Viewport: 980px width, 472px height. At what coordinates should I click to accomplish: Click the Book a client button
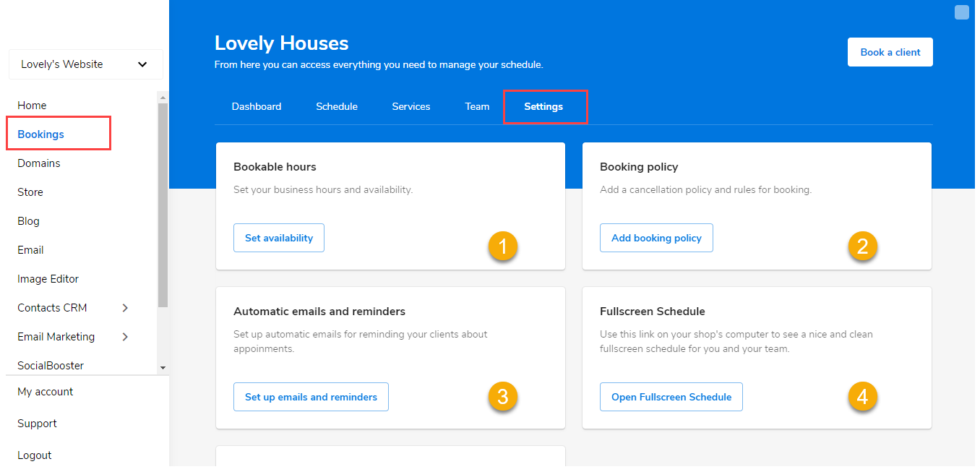click(x=890, y=52)
